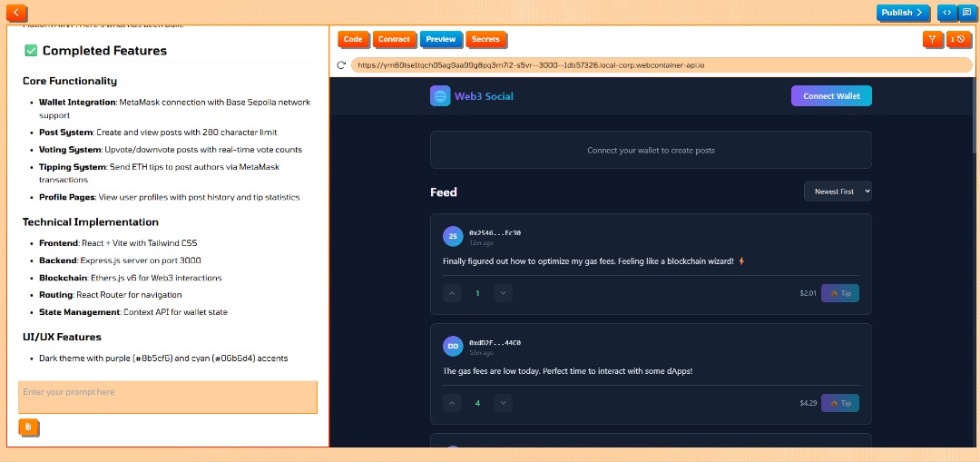This screenshot has height=462, width=980.
Task: Open profile 0xdD2F...44C0
Action: [x=495, y=342]
